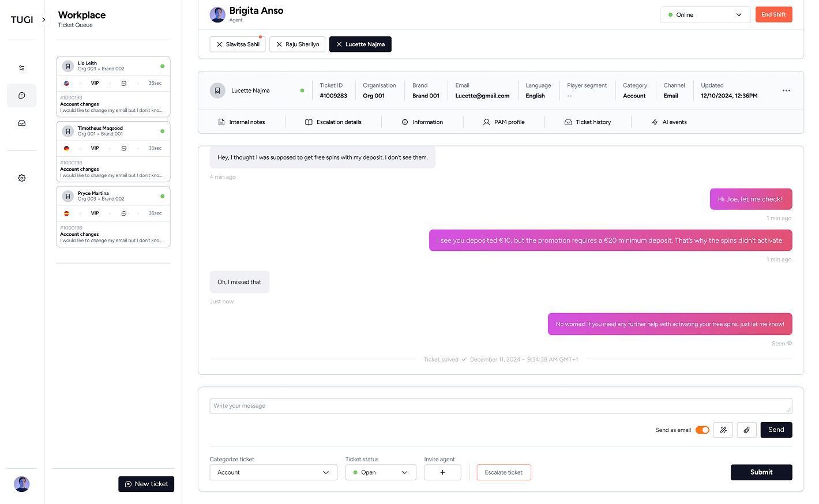Viewport: 819px width, 504px height.
Task: Focus the Write your message field
Action: click(x=501, y=406)
